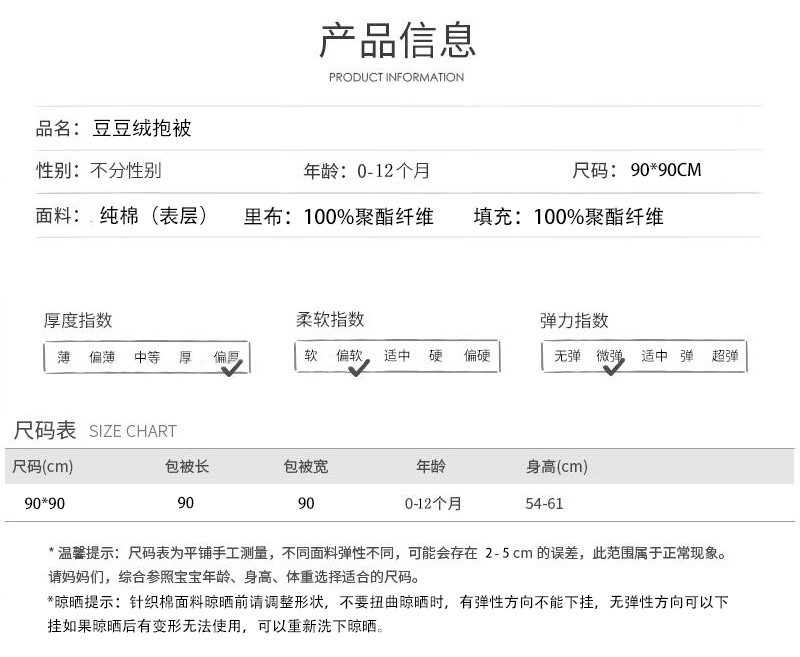Click the 厚度指数 heading
This screenshot has width=800, height=657.
coord(78,320)
